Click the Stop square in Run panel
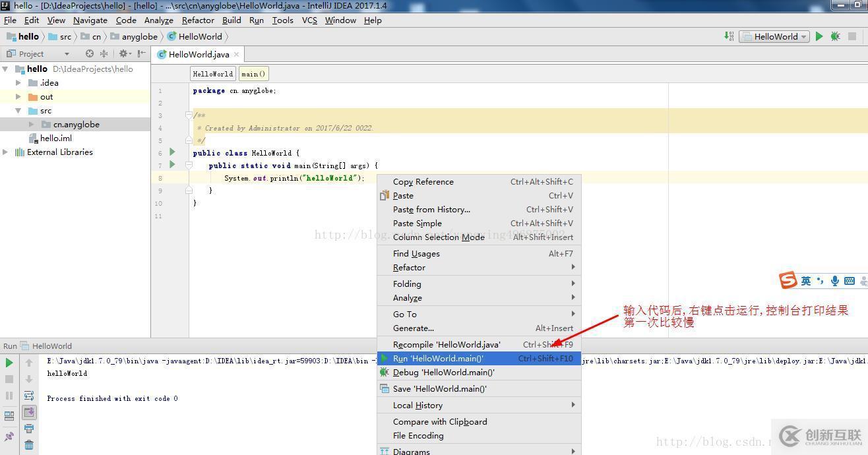The image size is (868, 455). (9, 379)
